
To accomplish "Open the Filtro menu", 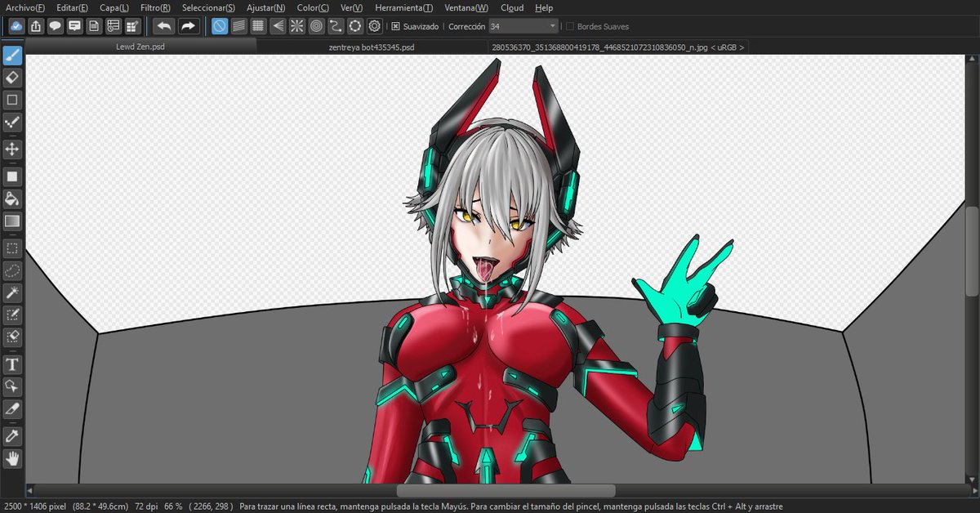I will pyautogui.click(x=155, y=7).
